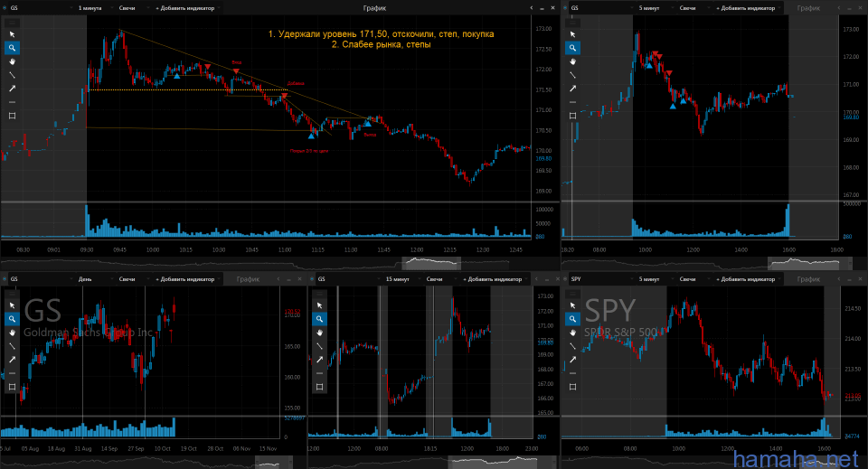Select the rectangle tool in SPY chart
This screenshot has width=868, height=469.
(x=573, y=387)
